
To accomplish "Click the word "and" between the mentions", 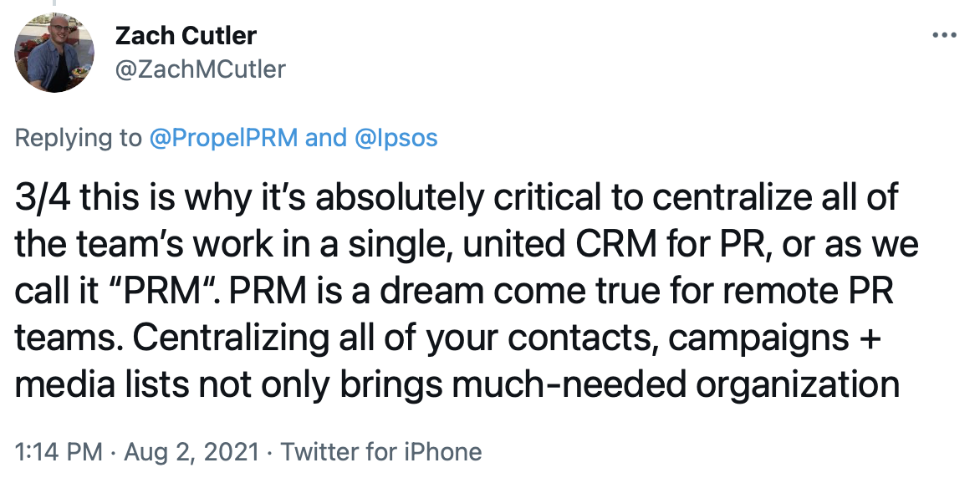I will point(325,138).
